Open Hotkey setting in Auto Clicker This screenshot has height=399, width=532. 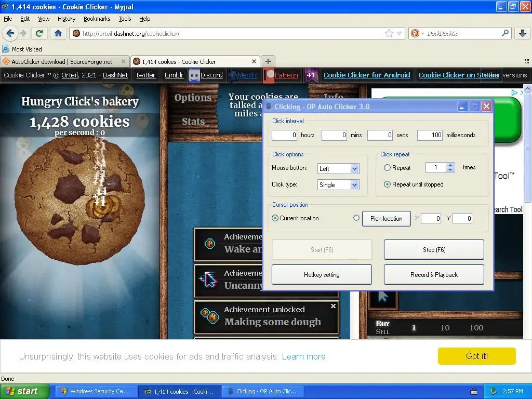tap(322, 274)
